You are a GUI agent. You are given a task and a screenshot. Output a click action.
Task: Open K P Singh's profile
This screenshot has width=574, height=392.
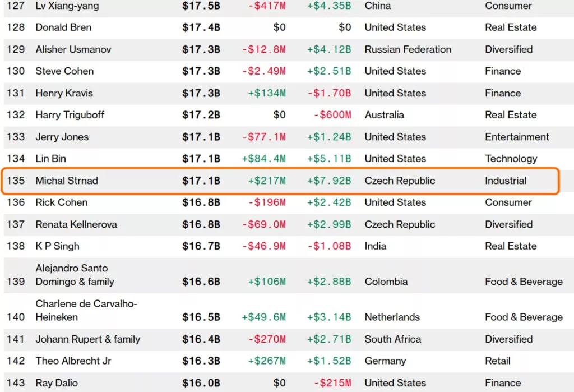pos(57,246)
